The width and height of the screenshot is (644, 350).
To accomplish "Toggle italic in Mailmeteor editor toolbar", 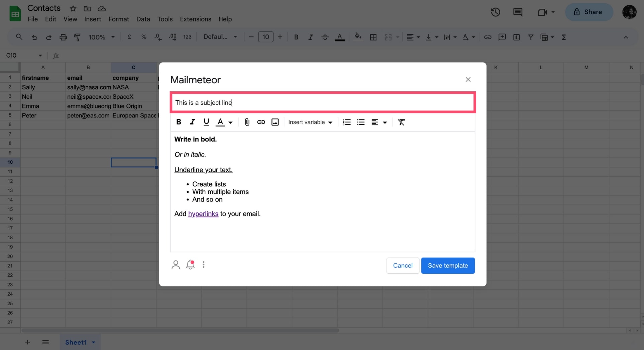I will click(192, 122).
